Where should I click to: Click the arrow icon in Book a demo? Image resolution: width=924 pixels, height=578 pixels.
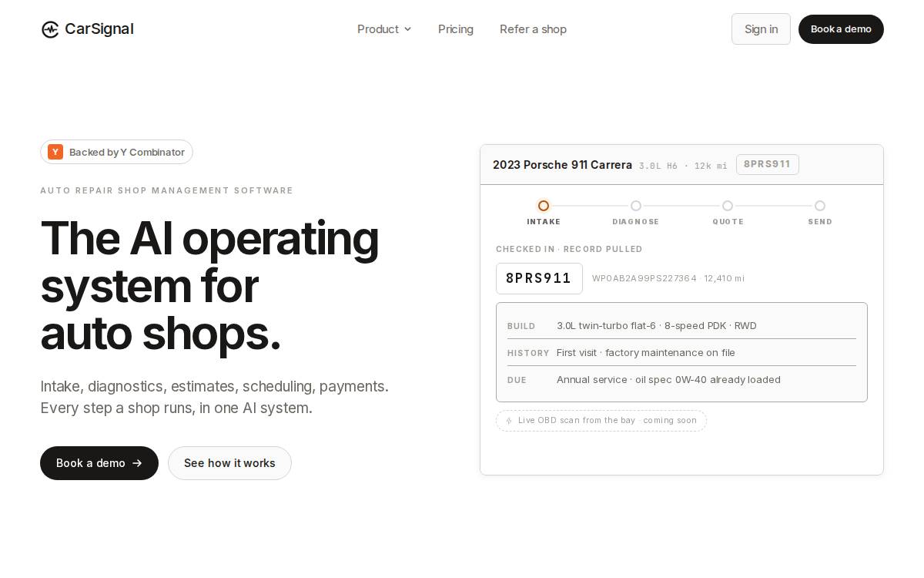pyautogui.click(x=137, y=463)
